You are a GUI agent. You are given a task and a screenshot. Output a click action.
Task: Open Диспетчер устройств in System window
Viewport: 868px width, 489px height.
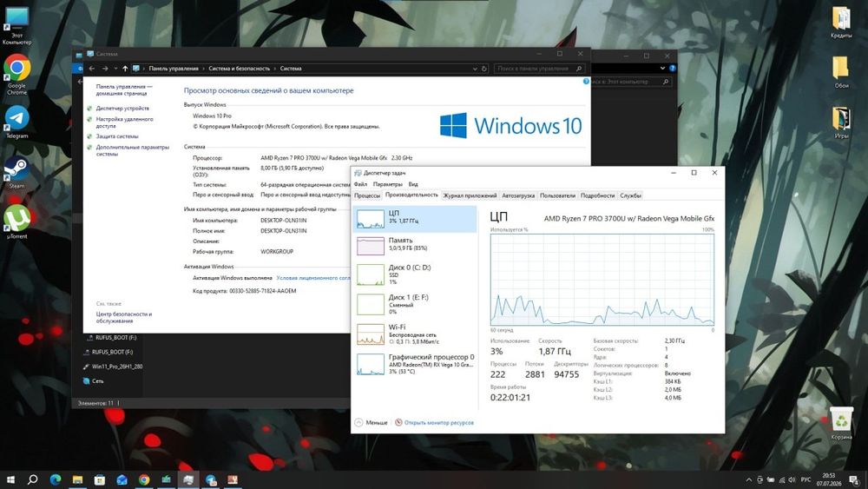(x=122, y=109)
